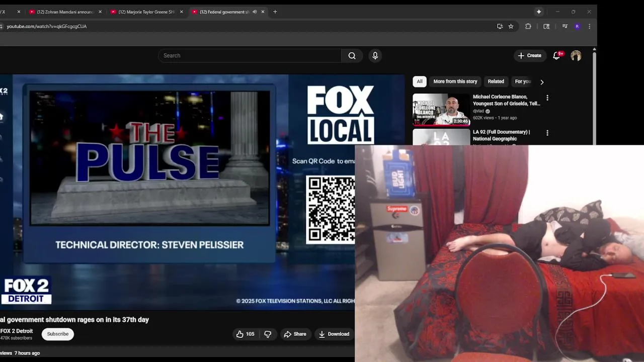Switch to Zohran Mamdani browser tab
Viewport: 644px width, 362px height.
[65, 12]
